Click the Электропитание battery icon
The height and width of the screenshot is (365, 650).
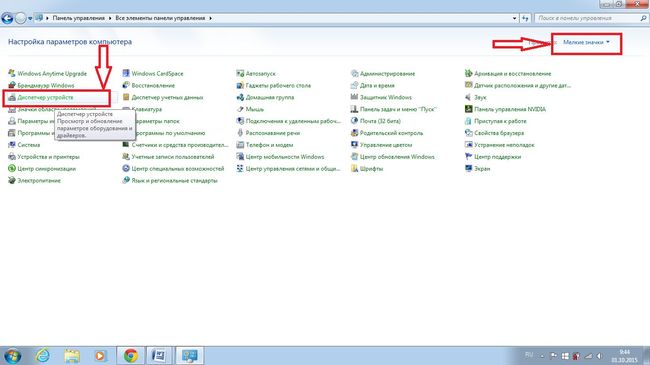12,180
